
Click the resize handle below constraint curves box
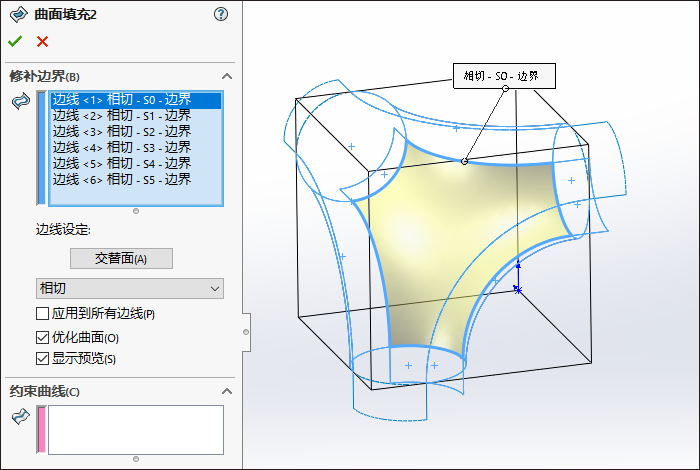(136, 459)
